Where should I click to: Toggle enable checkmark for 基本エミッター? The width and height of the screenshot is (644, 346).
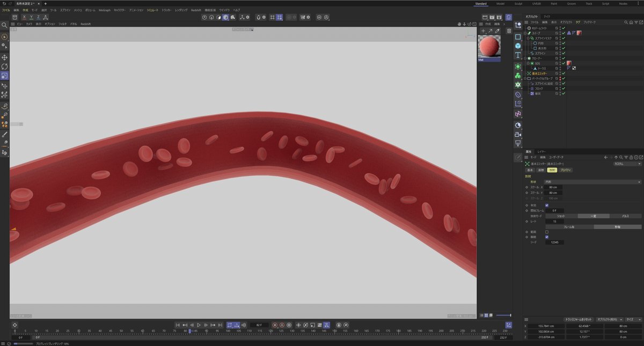coord(563,73)
